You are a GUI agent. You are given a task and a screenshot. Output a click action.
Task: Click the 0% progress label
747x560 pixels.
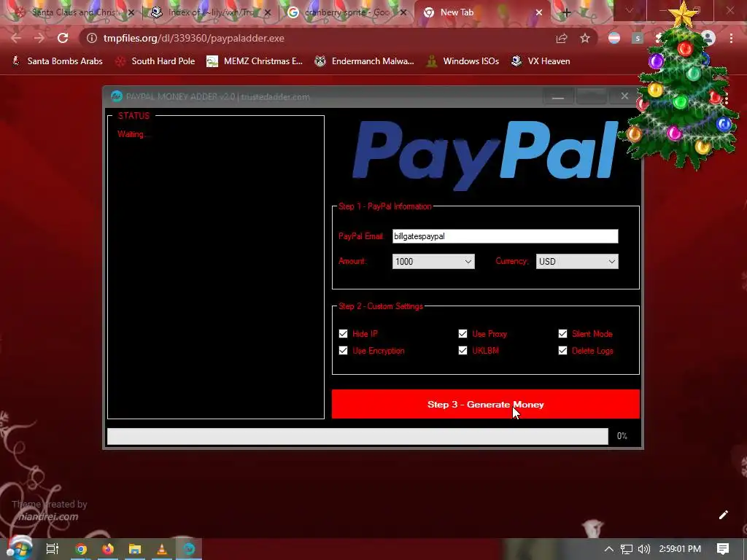pyautogui.click(x=622, y=436)
